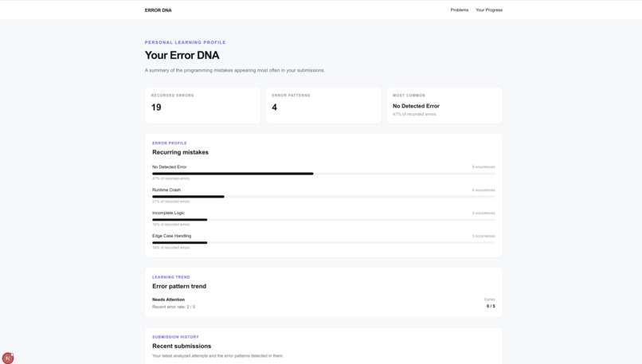
Task: Click the summary sentence under the title
Action: pos(235,70)
